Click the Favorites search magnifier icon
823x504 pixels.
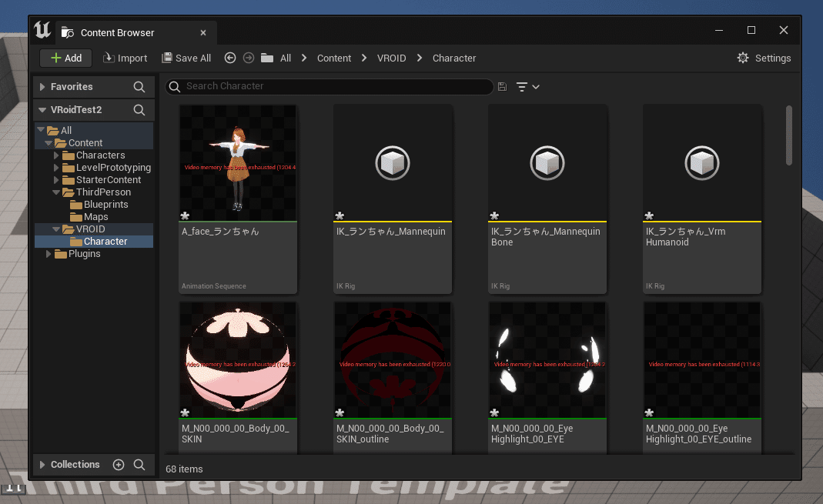coord(139,86)
